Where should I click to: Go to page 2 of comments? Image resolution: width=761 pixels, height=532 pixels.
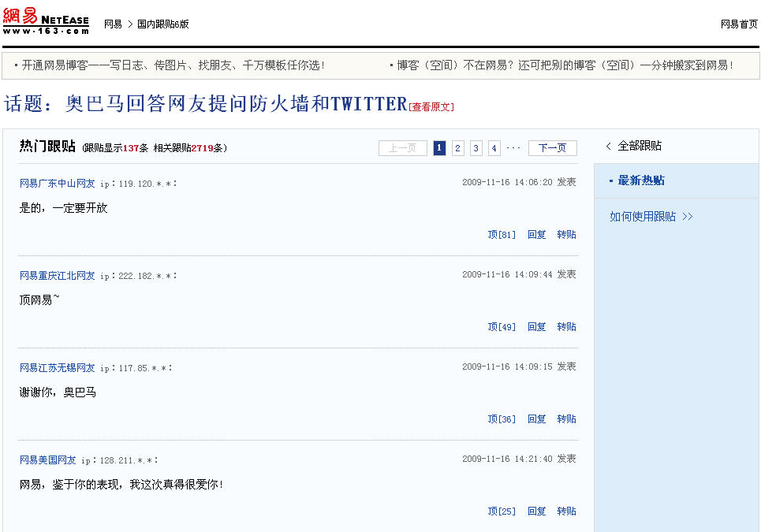click(458, 148)
